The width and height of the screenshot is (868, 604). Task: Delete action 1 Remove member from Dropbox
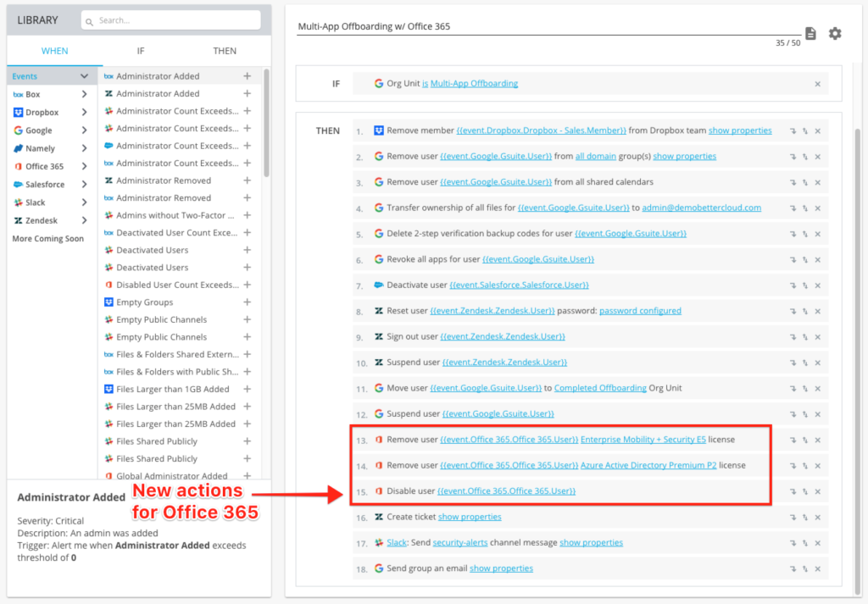[x=818, y=131]
